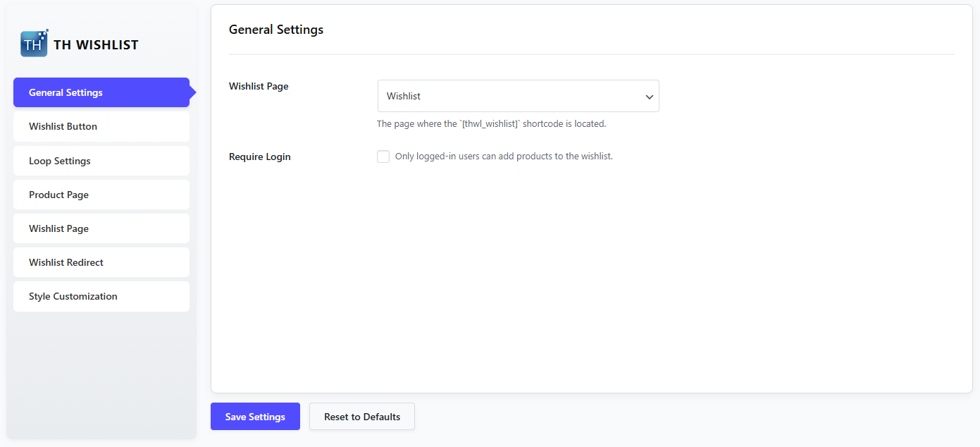The width and height of the screenshot is (980, 447).
Task: Click the 'Only logged-in users' checkbox label
Action: [504, 157]
